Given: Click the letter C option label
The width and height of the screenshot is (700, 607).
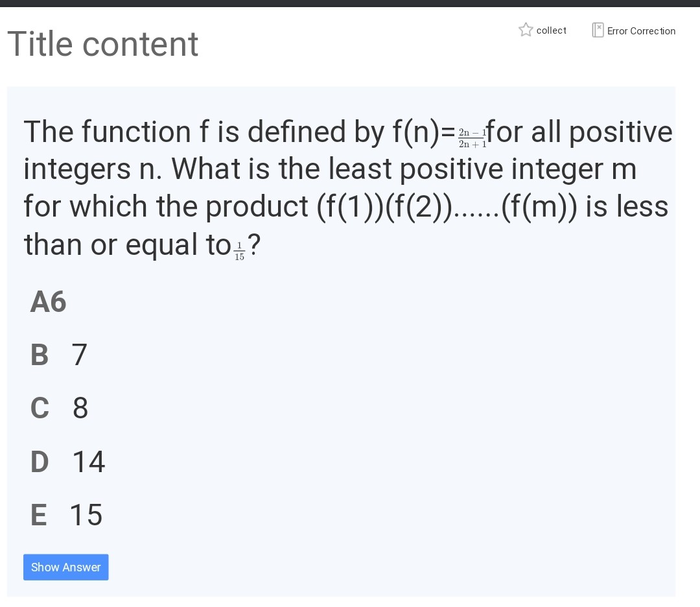Looking at the screenshot, I should pos(40,408).
